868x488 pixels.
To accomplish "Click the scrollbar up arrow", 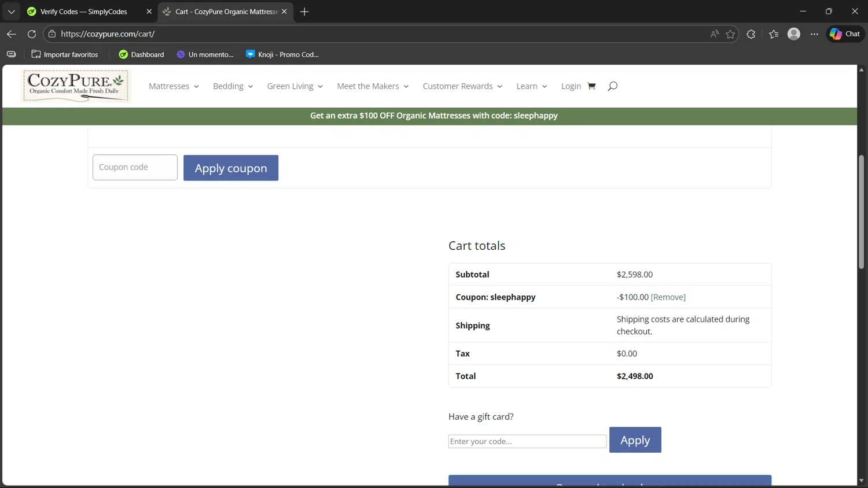I will [861, 69].
